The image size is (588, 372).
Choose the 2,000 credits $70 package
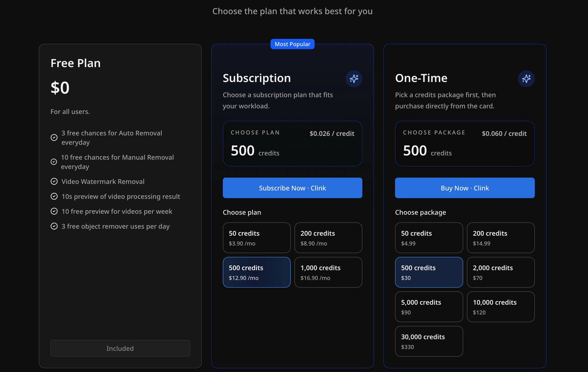[501, 272]
